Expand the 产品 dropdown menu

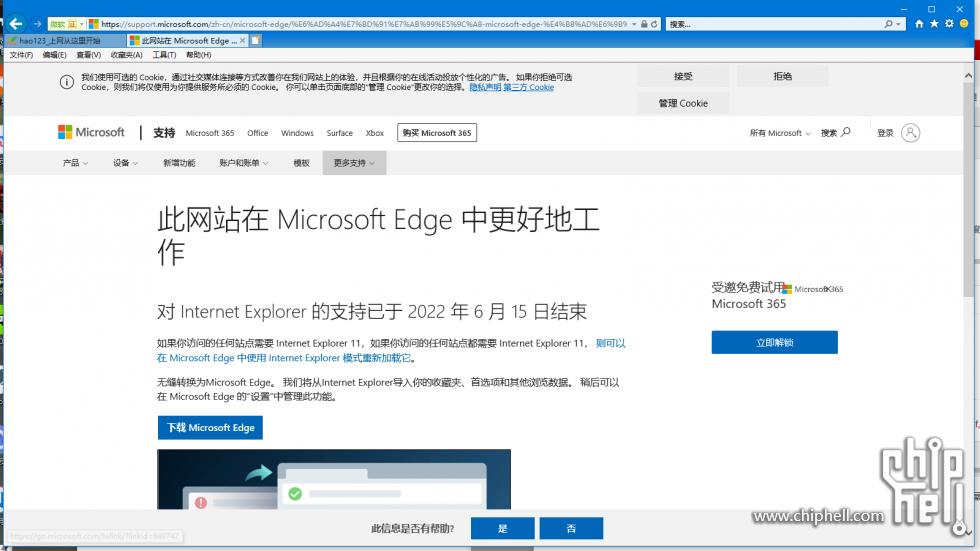pos(75,163)
